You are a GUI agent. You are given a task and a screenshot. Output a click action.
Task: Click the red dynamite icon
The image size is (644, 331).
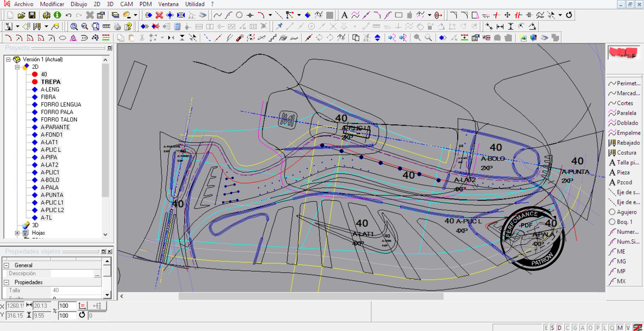tap(240, 38)
